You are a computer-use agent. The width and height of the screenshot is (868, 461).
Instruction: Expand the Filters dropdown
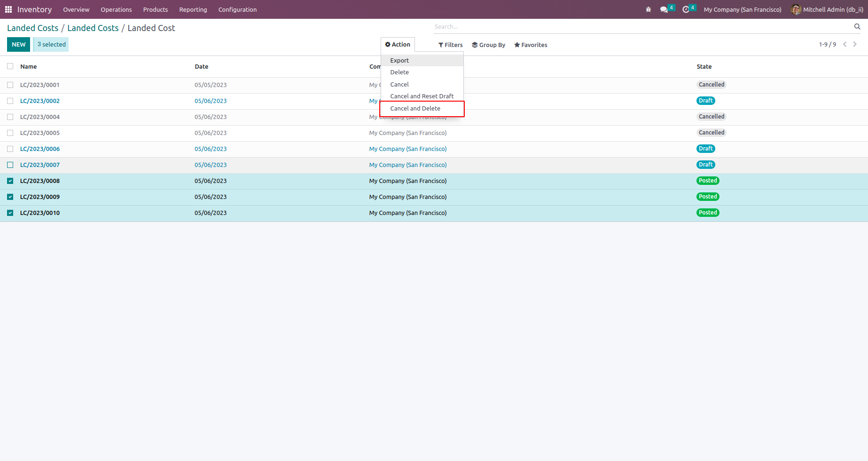(451, 45)
